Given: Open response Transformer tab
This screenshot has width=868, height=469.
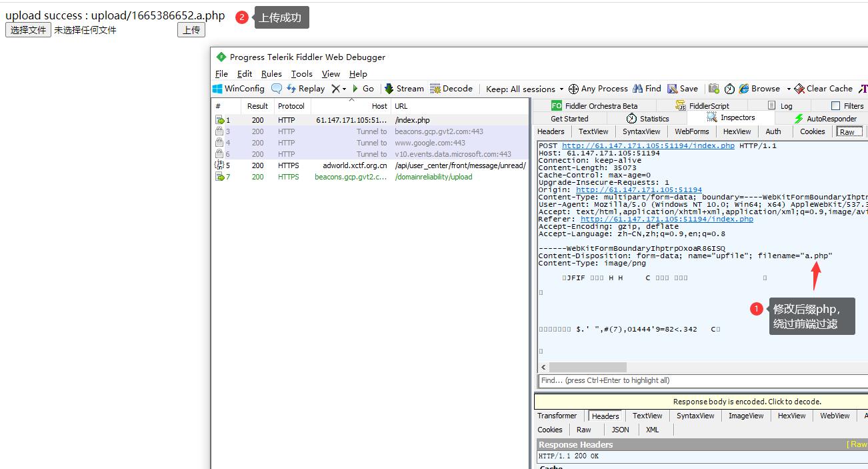Looking at the screenshot, I should point(557,416).
